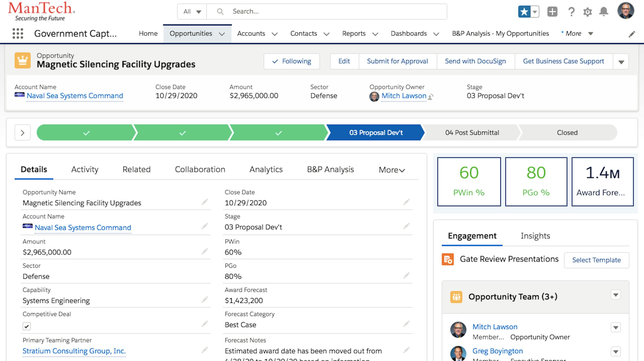Click pencil icon to edit Opportunity Name field
The height and width of the screenshot is (361, 644).
205,202
